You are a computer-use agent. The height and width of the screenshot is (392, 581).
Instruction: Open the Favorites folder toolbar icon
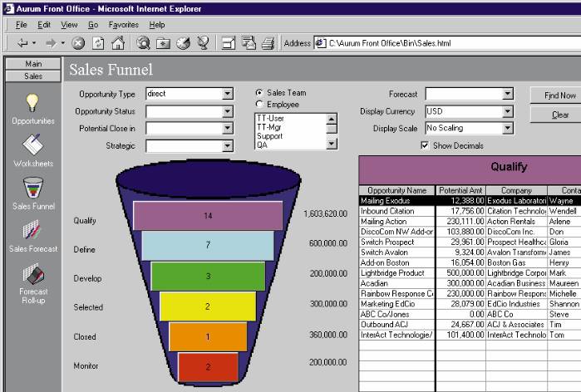point(163,43)
